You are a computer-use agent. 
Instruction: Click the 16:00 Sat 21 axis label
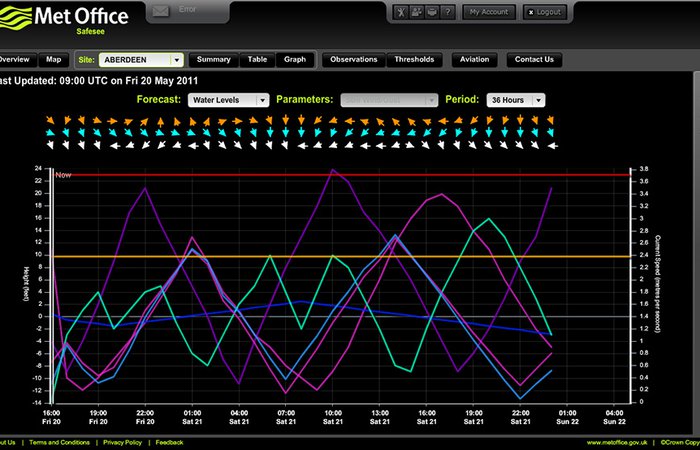click(427, 417)
